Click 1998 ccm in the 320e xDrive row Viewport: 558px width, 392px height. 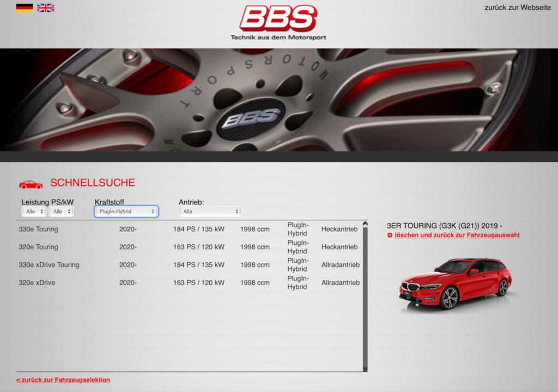[x=255, y=283]
